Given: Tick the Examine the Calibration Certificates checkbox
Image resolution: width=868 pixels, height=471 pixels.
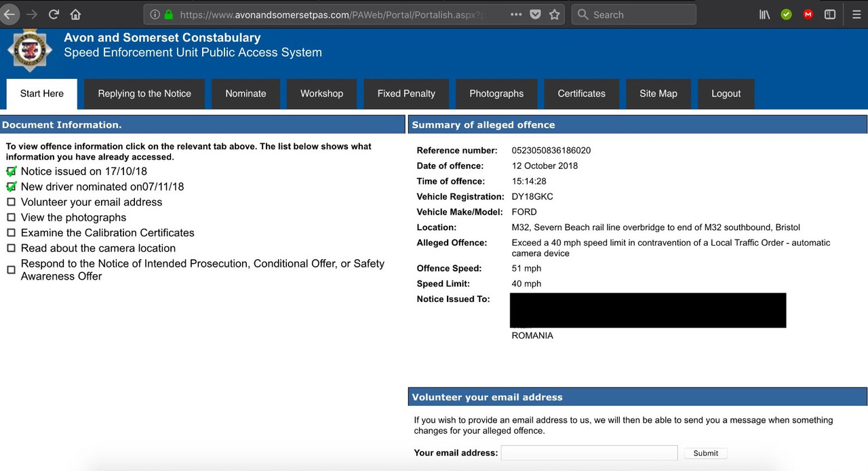Looking at the screenshot, I should (x=11, y=233).
